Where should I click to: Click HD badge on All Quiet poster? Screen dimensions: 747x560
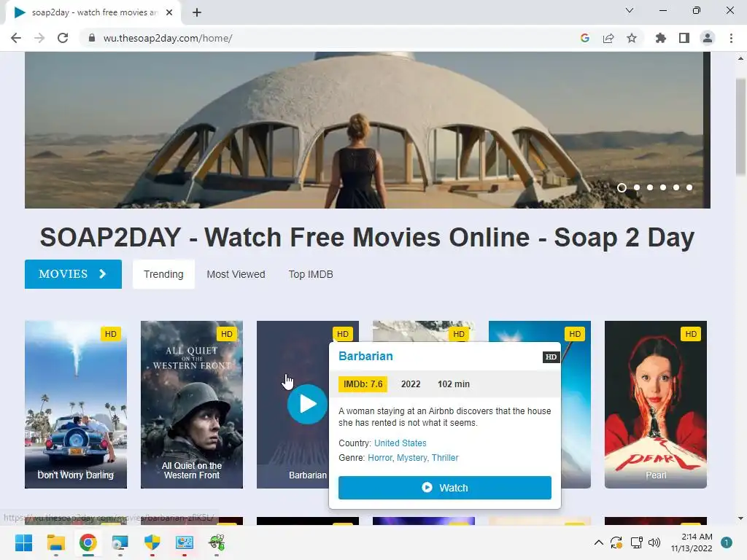coord(227,334)
